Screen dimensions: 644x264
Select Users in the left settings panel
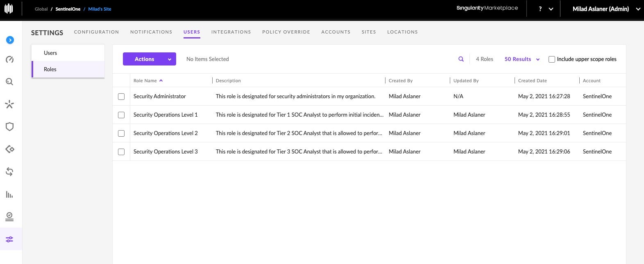click(50, 53)
